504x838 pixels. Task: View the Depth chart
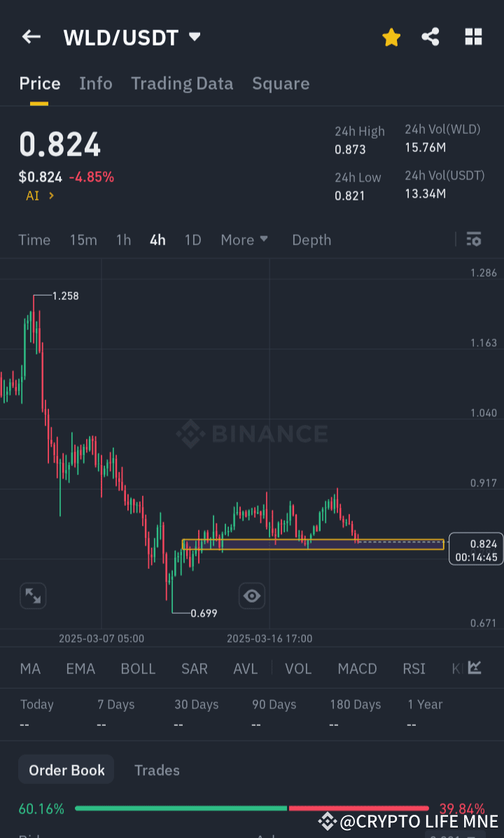(x=311, y=240)
